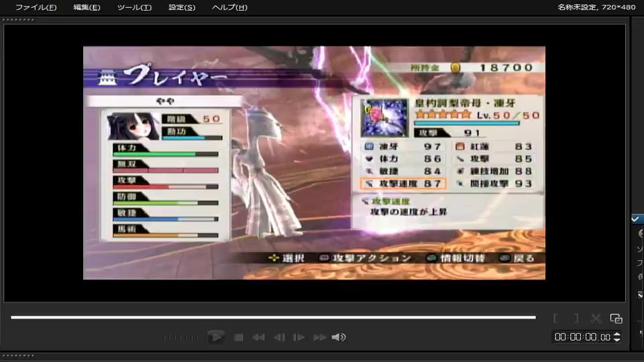Click the white preview scrubber bar

click(273, 317)
